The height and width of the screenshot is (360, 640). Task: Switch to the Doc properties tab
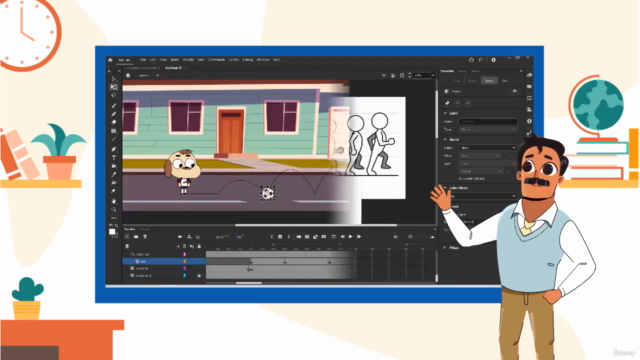(505, 80)
